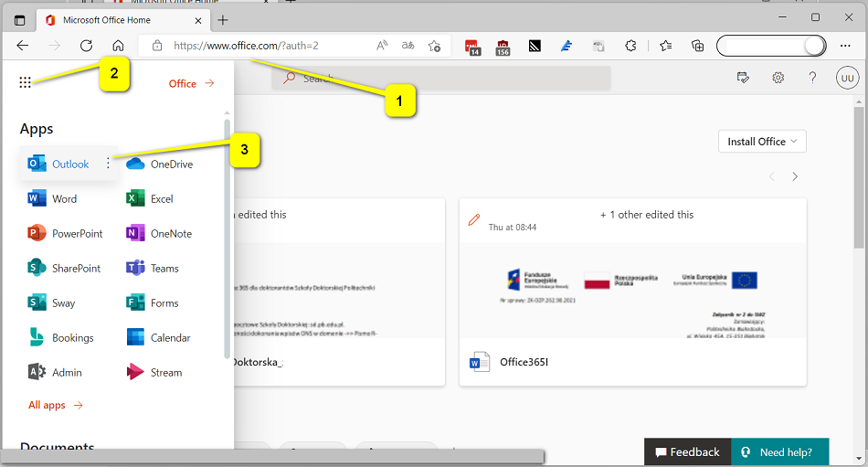The height and width of the screenshot is (467, 868).
Task: Click the Feedback button
Action: (x=687, y=452)
